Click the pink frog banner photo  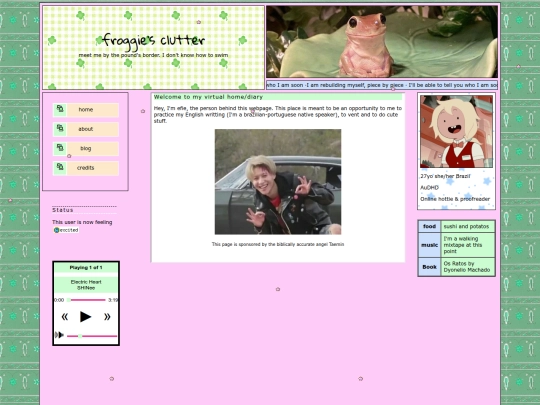pyautogui.click(x=382, y=42)
